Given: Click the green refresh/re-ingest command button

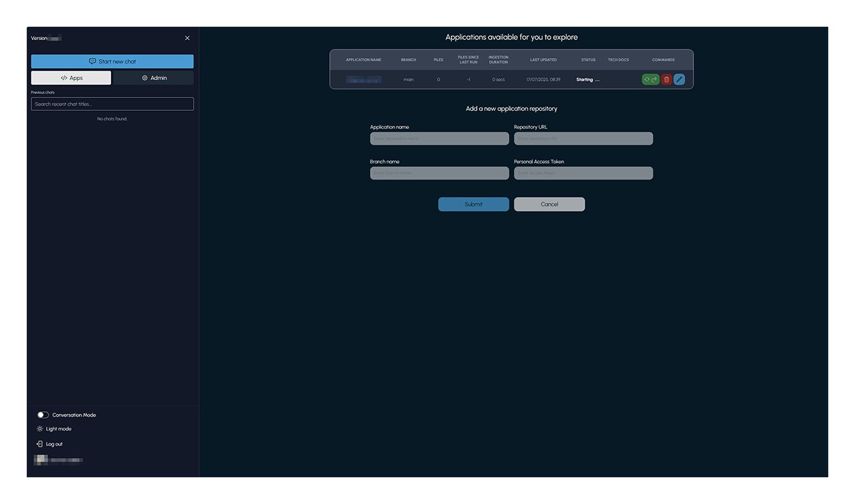Looking at the screenshot, I should click(650, 79).
